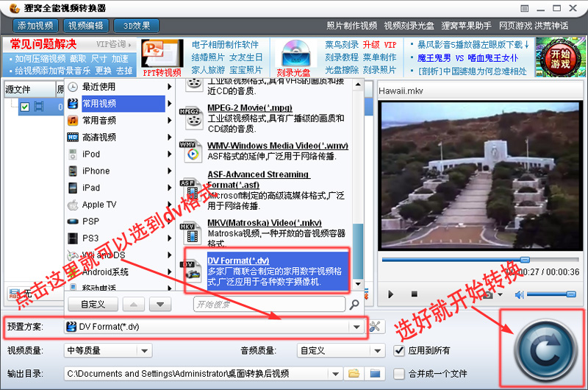Select PS3 category
The image size is (588, 390).
pos(119,238)
